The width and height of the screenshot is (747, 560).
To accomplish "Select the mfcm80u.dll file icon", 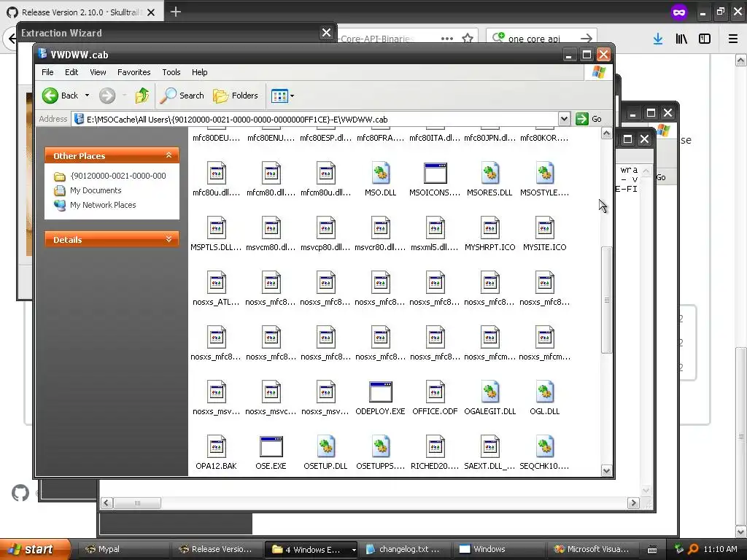I will click(x=325, y=174).
